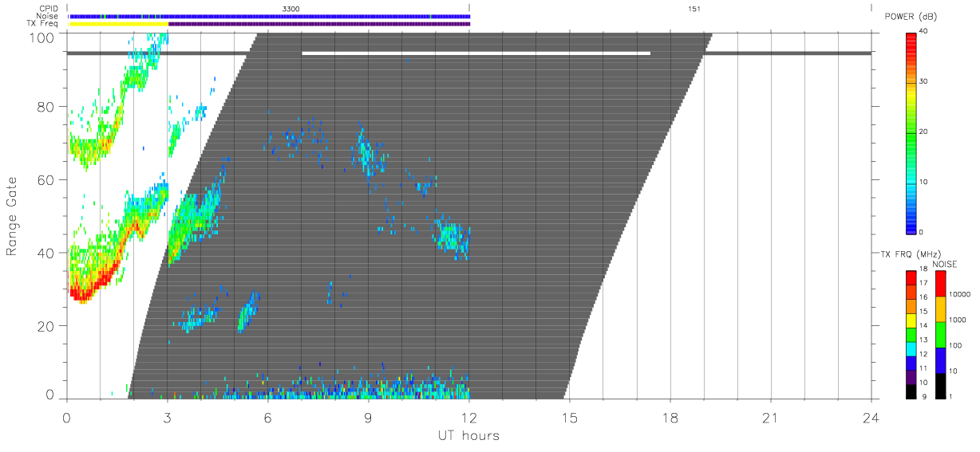Click the Noise row label
The image size is (980, 452).
(x=47, y=16)
